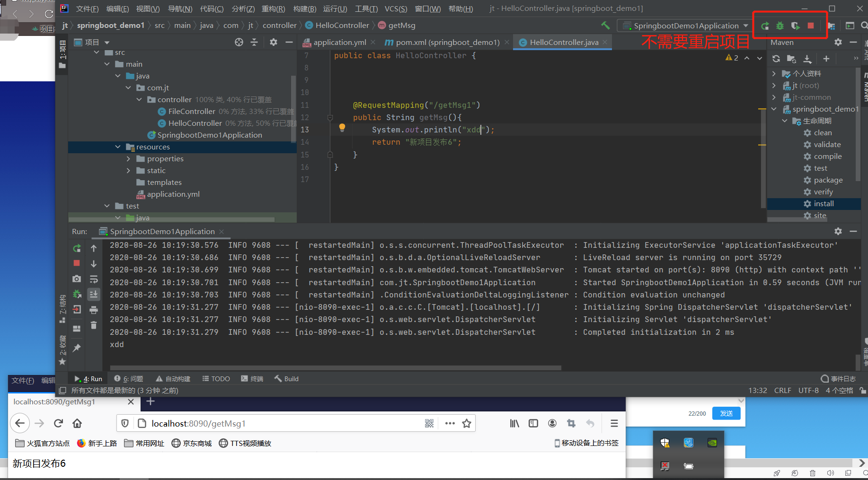Image resolution: width=868 pixels, height=480 pixels.
Task: Click locate file target icon in Project panel
Action: click(239, 42)
